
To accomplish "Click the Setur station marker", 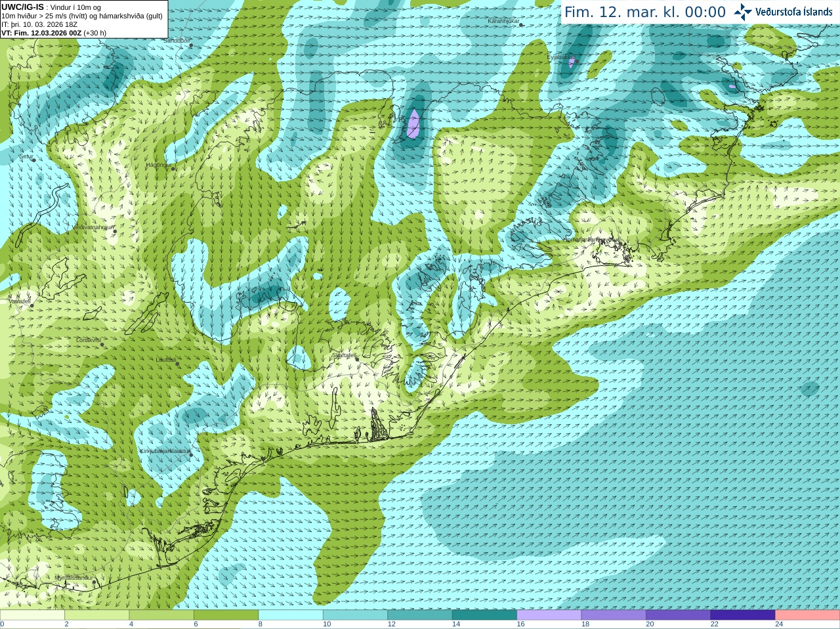I will click(33, 160).
